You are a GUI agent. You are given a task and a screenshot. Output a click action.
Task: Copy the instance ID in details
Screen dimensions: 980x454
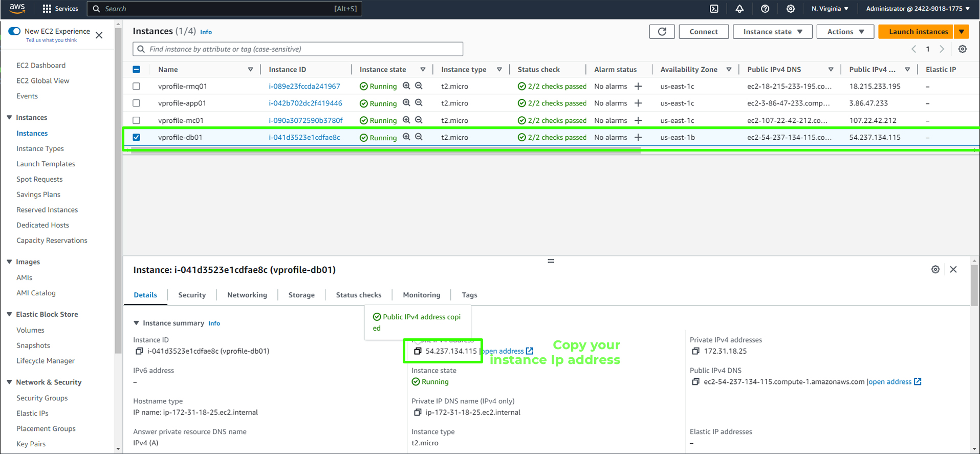point(139,351)
